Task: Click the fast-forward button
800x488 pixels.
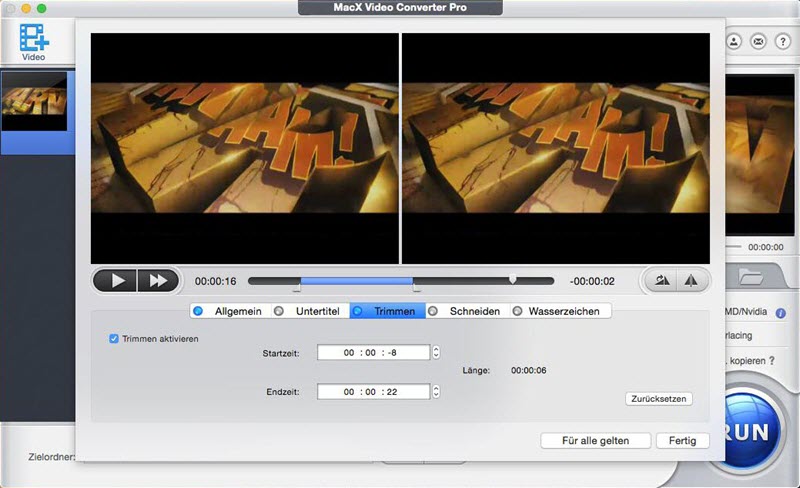Action: click(x=157, y=281)
